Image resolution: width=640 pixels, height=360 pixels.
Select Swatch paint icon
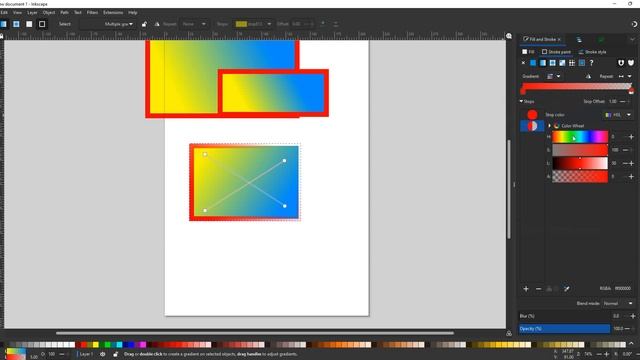(x=582, y=63)
